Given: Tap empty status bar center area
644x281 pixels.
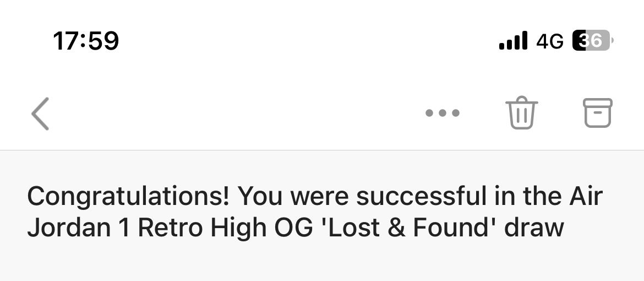Looking at the screenshot, I should [308, 40].
